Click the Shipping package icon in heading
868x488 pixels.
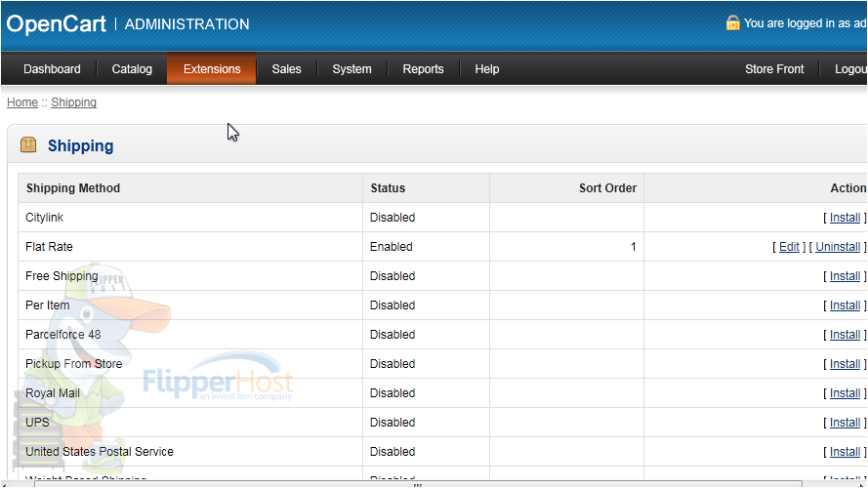coord(28,145)
